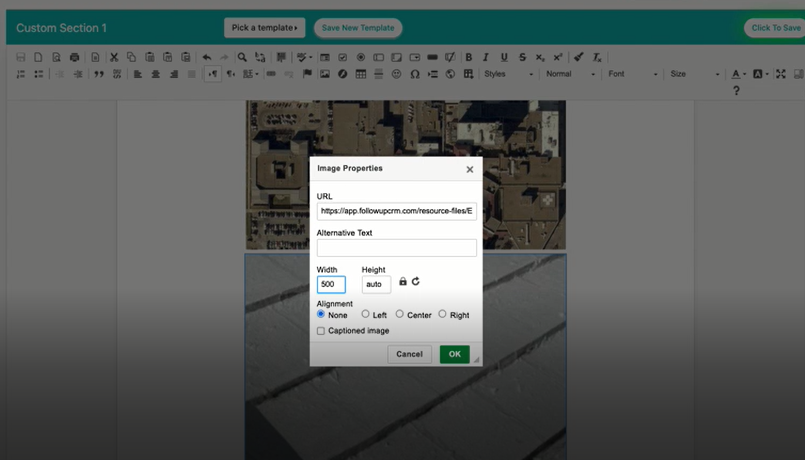
Task: Select Center alignment radio button
Action: tap(399, 314)
